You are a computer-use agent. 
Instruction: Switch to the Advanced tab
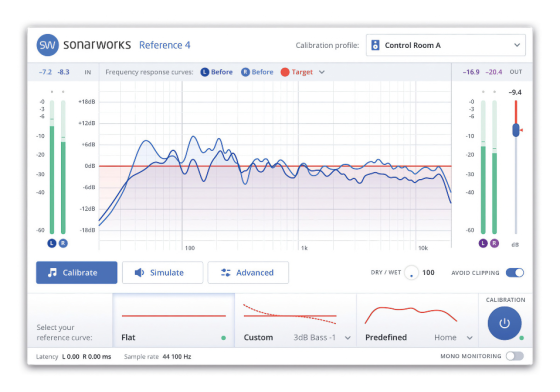248,272
